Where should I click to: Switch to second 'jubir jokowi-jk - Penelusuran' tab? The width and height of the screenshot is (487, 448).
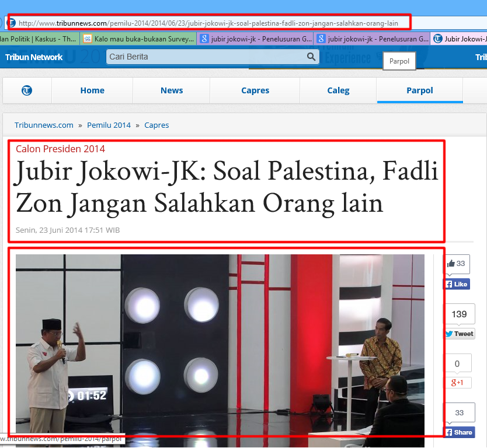(x=372, y=38)
